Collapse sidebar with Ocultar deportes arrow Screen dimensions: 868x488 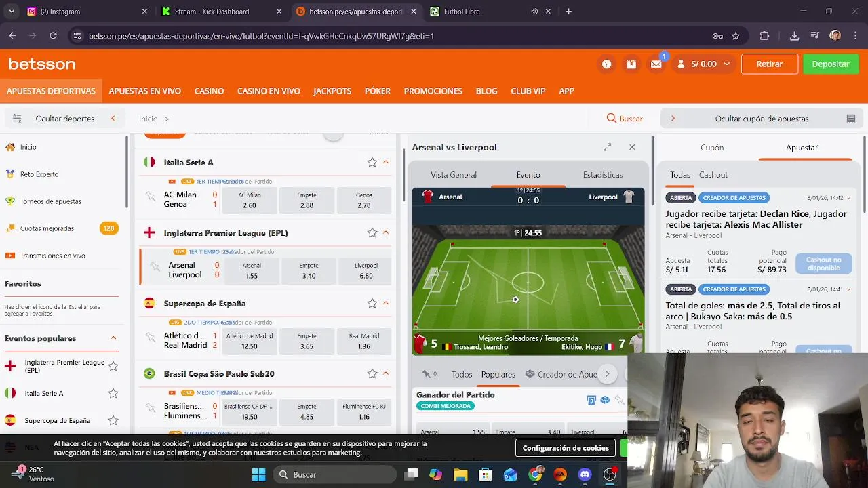coord(113,119)
